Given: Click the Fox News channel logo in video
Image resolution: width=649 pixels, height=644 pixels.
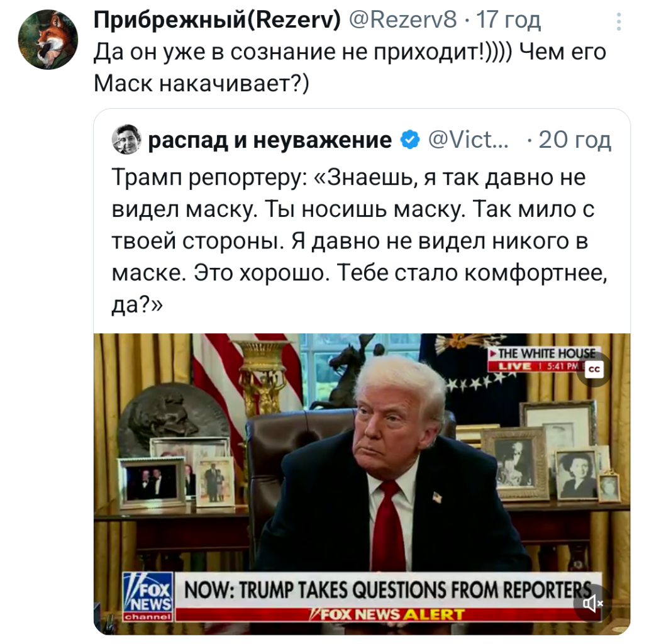Looking at the screenshot, I should [x=148, y=596].
